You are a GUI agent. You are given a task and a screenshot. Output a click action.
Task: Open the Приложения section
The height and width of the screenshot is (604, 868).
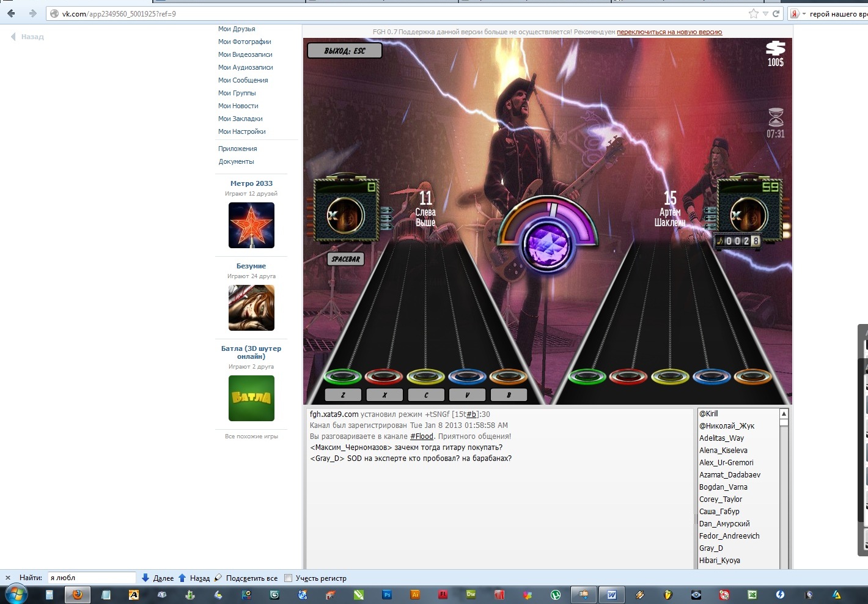pos(238,149)
